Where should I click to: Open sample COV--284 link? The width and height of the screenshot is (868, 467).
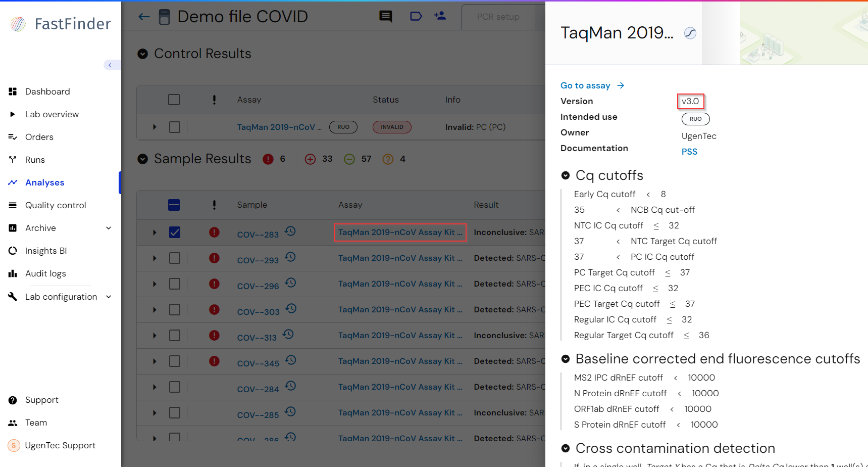click(x=258, y=389)
